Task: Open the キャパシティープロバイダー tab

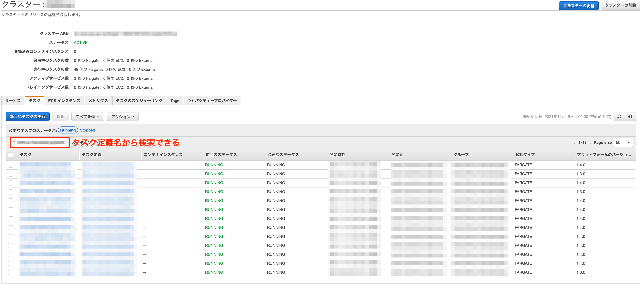Action: tap(212, 101)
